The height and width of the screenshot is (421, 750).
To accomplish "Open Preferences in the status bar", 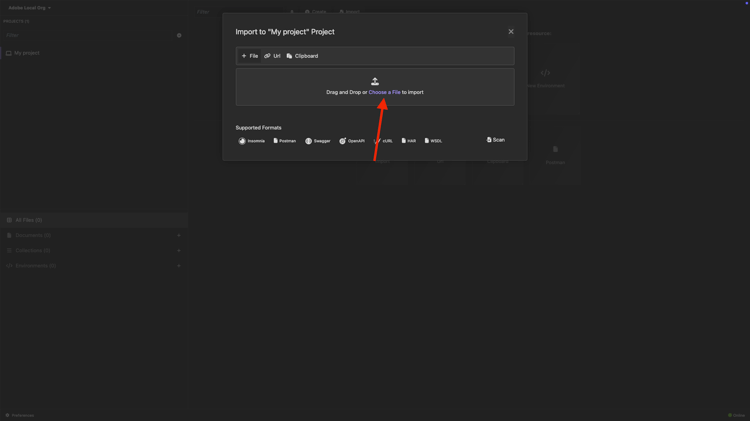I will pos(20,415).
